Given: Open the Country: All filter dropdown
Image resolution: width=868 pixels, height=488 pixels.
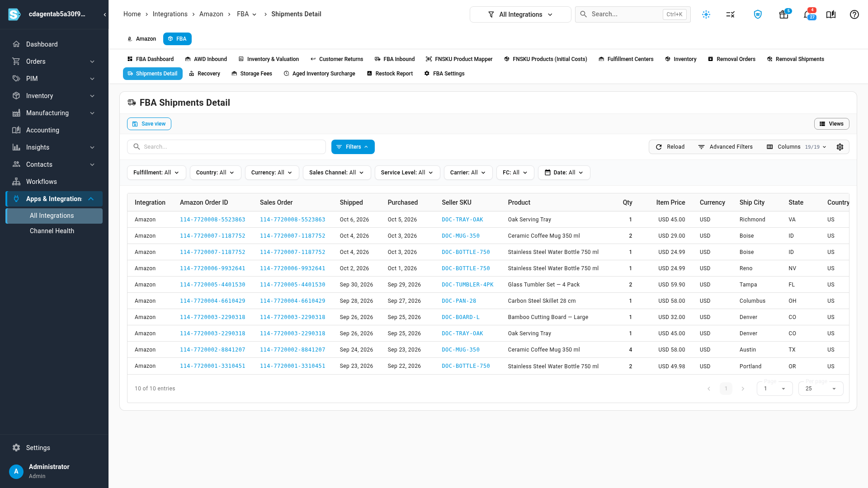Looking at the screenshot, I should click(x=215, y=173).
